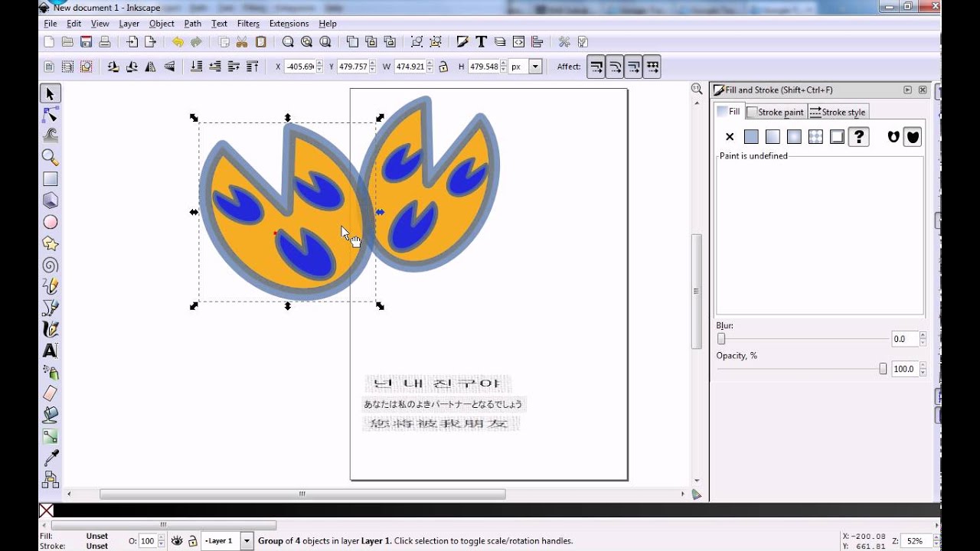The image size is (980, 551).
Task: Raise selection to top
Action: (253, 67)
